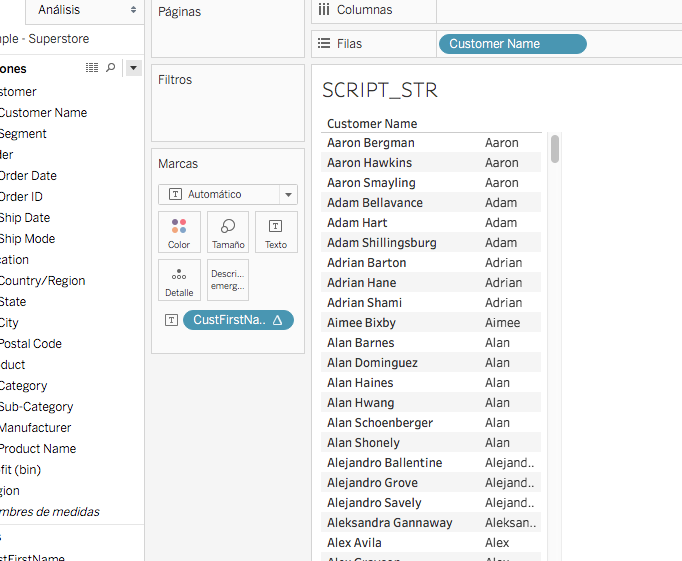Click the Columnas shelf icon
The height and width of the screenshot is (561, 682).
click(x=324, y=10)
